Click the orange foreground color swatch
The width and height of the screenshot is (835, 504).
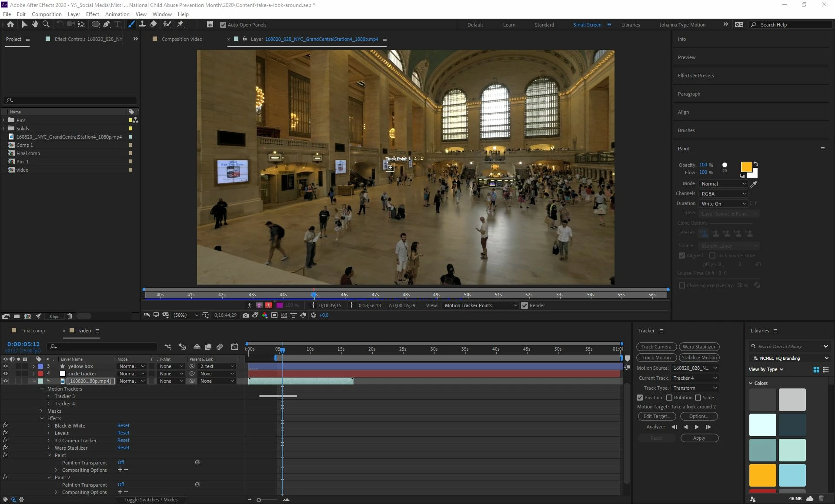coord(746,167)
